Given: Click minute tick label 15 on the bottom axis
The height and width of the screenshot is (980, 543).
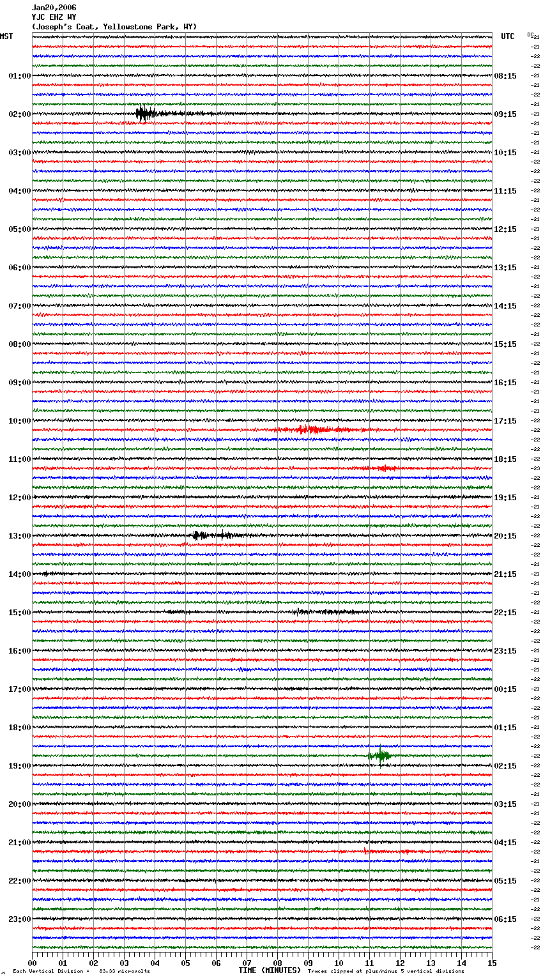Looking at the screenshot, I should pos(492,963).
